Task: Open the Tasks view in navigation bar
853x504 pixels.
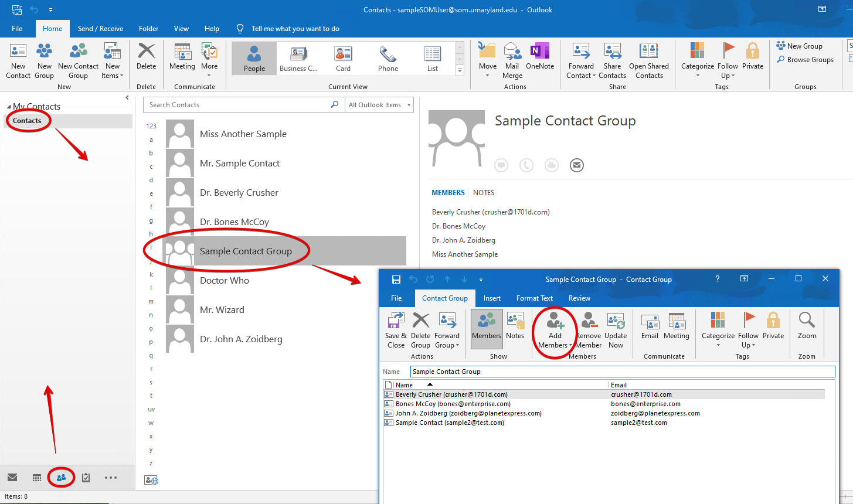Action: click(86, 478)
